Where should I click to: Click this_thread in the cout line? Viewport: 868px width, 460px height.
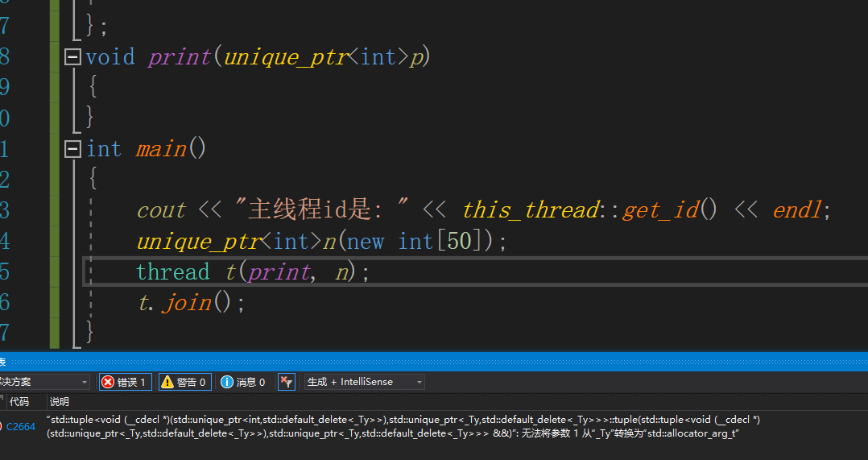[531, 210]
